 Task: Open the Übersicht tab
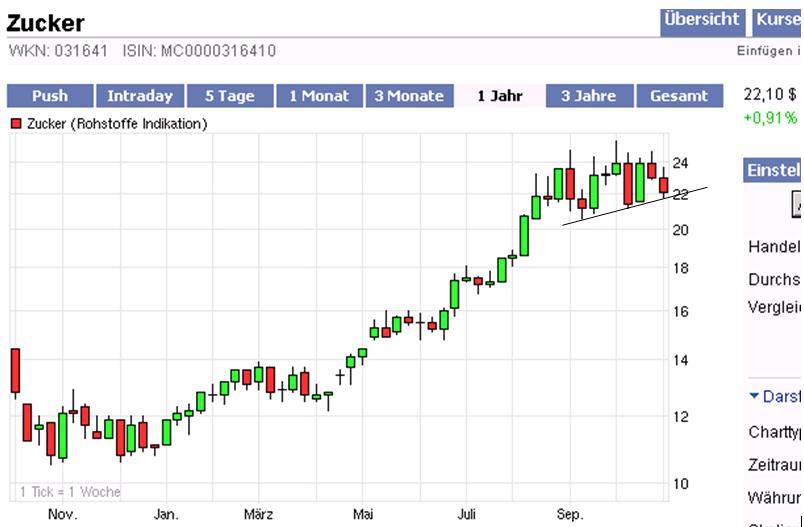coord(702,20)
